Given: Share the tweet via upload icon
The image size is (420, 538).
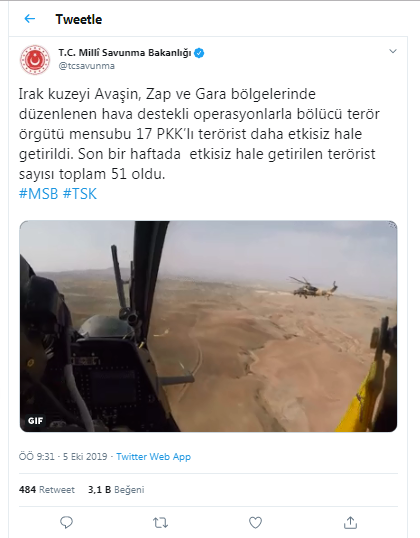Looking at the screenshot, I should coord(350,523).
